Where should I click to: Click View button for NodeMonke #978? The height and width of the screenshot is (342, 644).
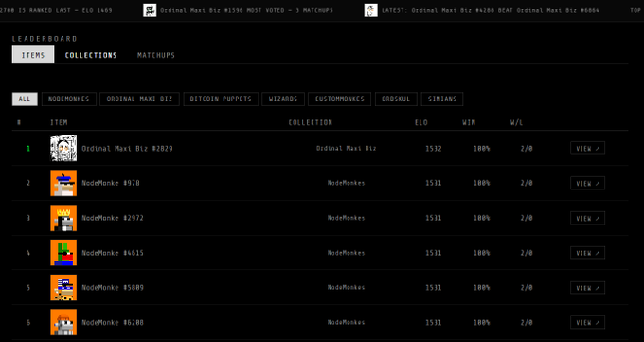click(x=587, y=184)
